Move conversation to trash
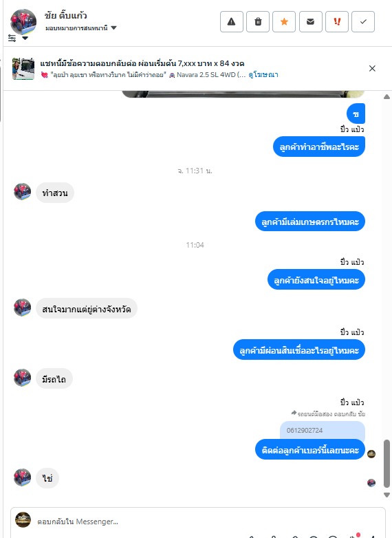The height and width of the screenshot is (538, 392). click(258, 21)
